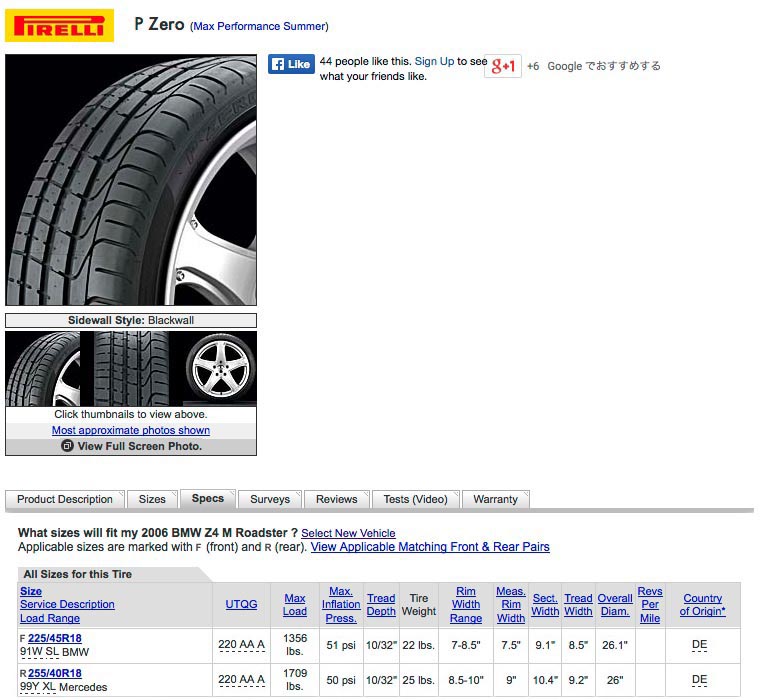This screenshot has width=760, height=700.
Task: Click the Facebook Sign Up link
Action: coord(434,61)
